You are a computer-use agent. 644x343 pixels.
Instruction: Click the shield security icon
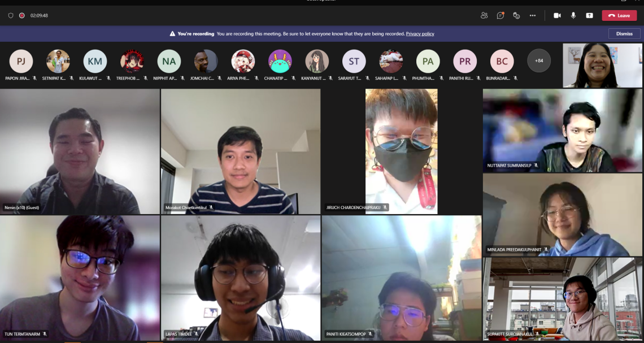coord(11,15)
